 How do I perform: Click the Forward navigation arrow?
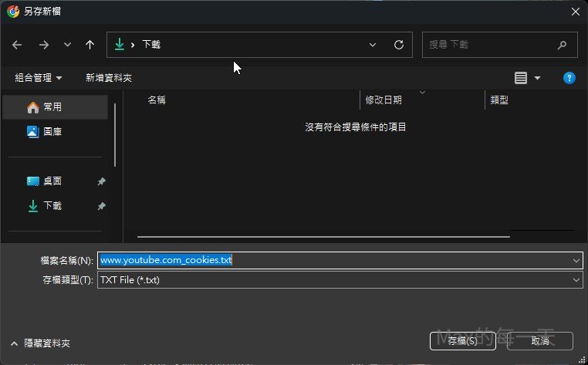pos(43,45)
